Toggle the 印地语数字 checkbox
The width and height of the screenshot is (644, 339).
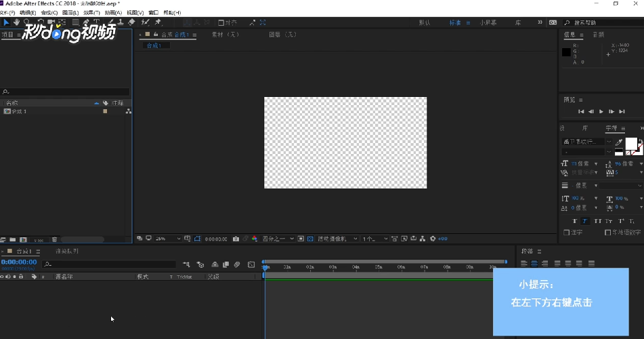pos(607,233)
